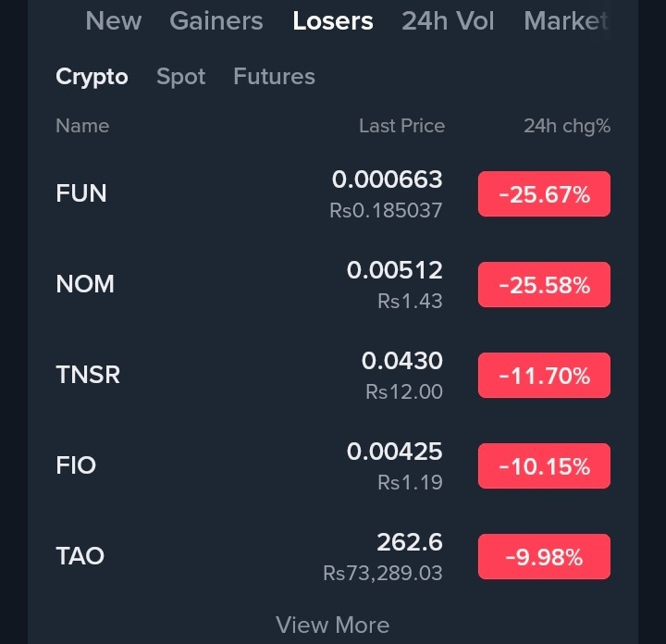The image size is (666, 644).
Task: Sort by 24h chg% column header
Action: [x=566, y=126]
